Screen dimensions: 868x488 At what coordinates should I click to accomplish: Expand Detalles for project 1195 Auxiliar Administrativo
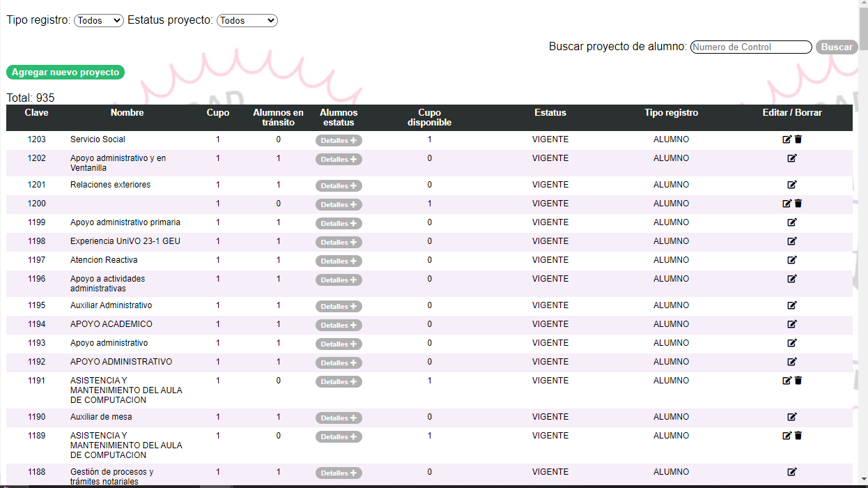pyautogui.click(x=339, y=307)
